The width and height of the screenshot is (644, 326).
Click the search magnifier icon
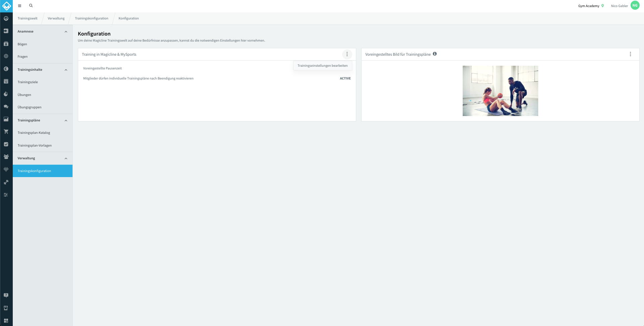(31, 6)
